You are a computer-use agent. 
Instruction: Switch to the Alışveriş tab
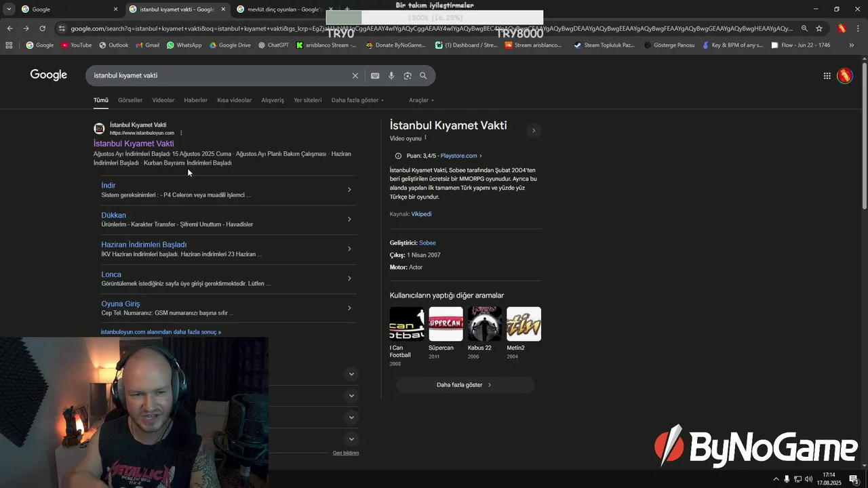[x=273, y=100]
